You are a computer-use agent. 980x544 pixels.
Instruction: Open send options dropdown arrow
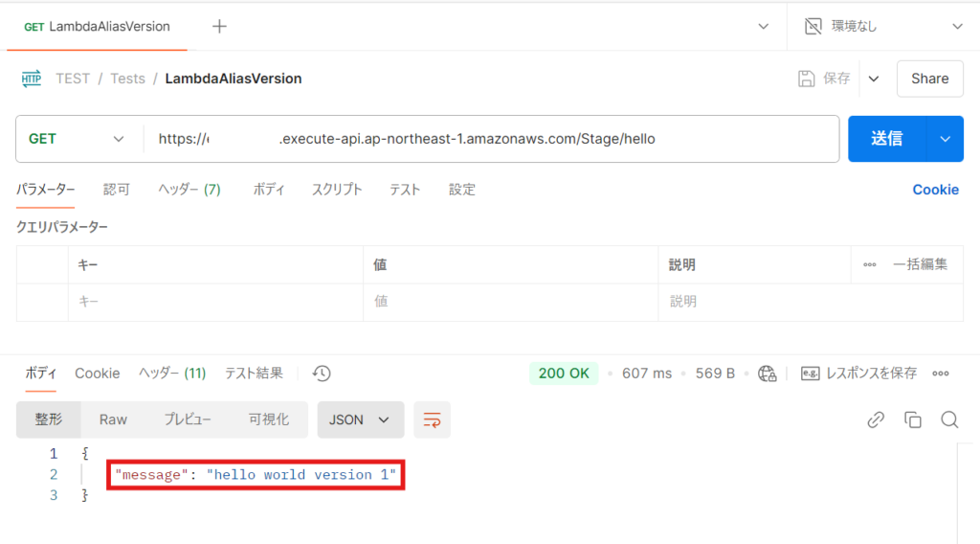tap(945, 139)
